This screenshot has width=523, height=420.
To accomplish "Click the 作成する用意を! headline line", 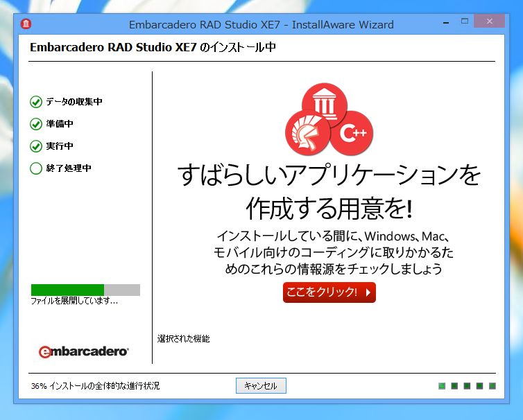I will coord(329,209).
